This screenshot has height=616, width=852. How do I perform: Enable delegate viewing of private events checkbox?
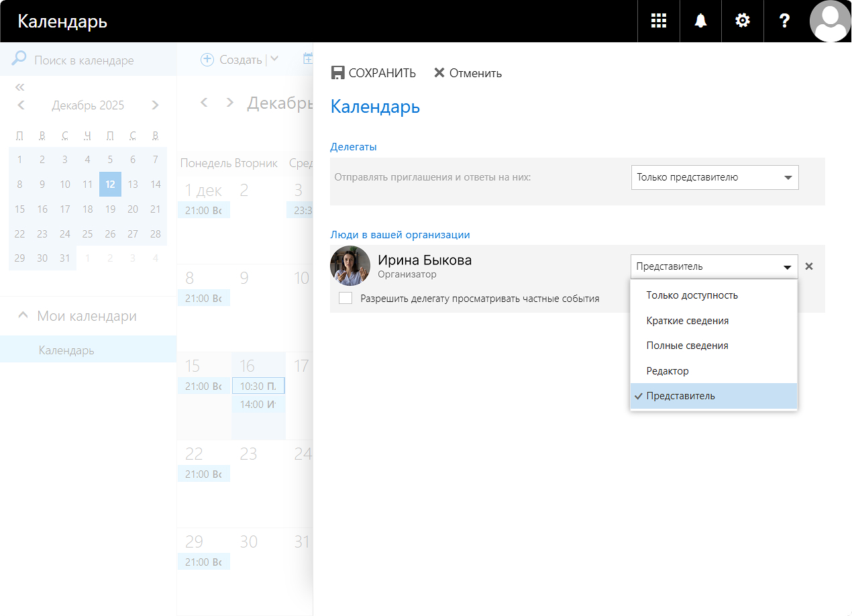coord(345,299)
